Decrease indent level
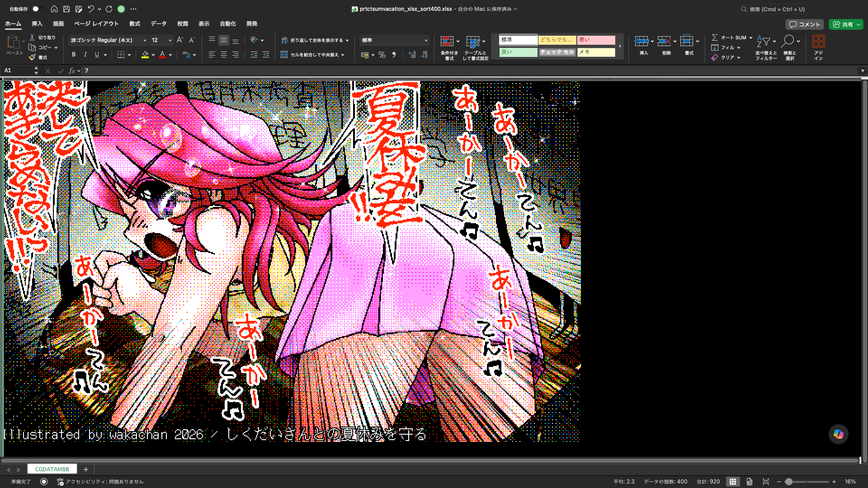The width and height of the screenshot is (868, 488). point(254,55)
